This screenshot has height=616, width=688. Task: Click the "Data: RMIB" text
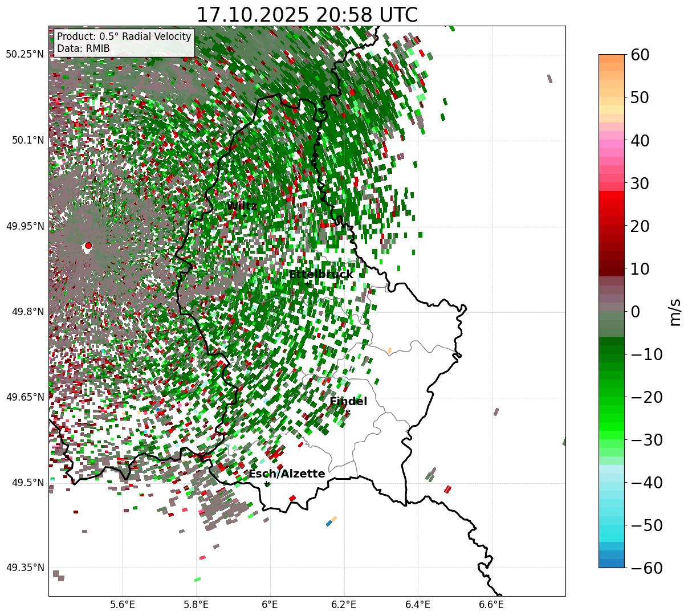tap(83, 49)
